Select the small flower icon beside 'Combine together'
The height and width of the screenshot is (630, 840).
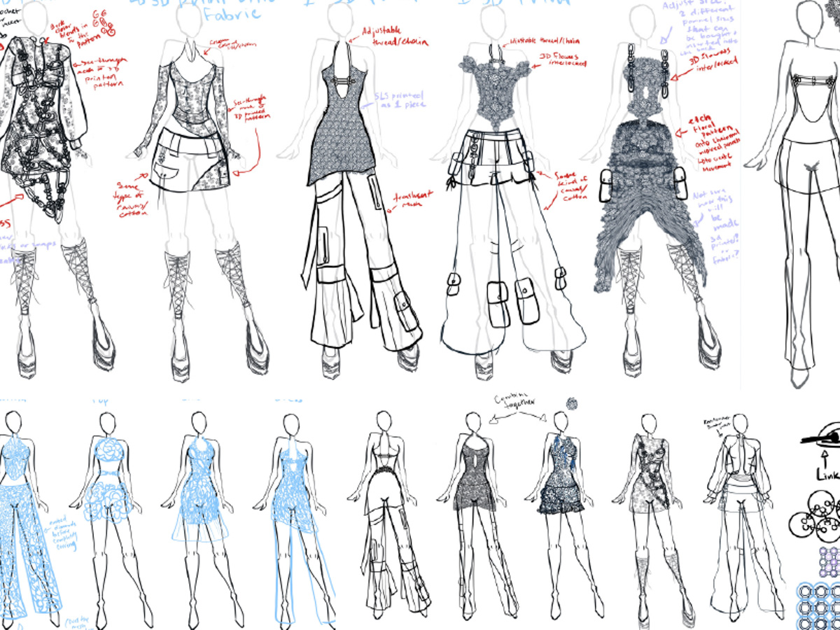point(573,402)
